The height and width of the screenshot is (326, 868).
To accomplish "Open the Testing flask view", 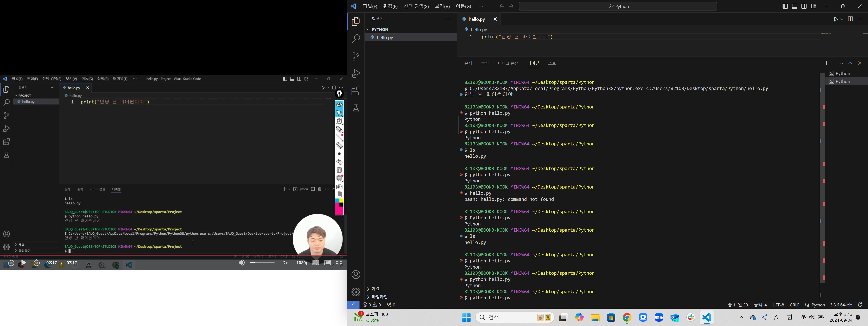I will 356,109.
